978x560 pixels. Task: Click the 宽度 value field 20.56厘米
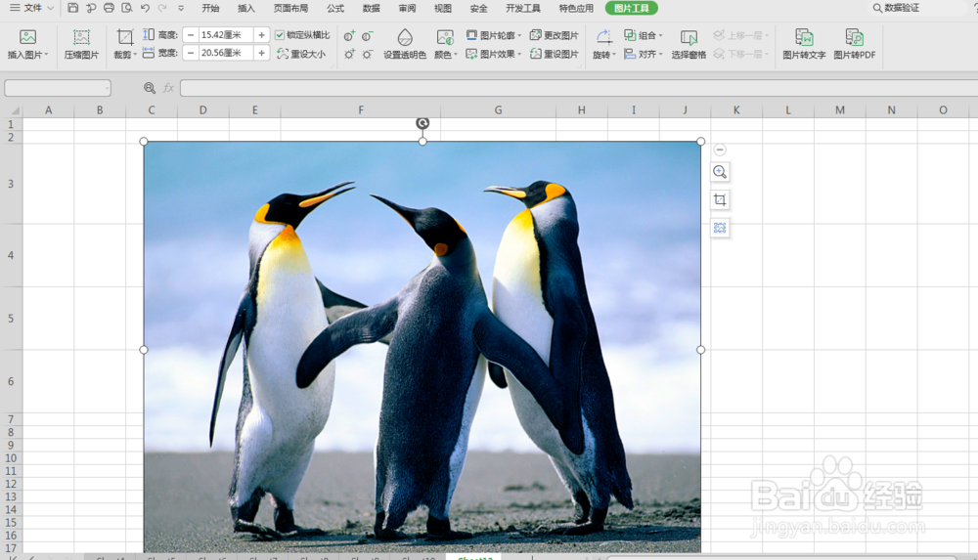(x=225, y=53)
